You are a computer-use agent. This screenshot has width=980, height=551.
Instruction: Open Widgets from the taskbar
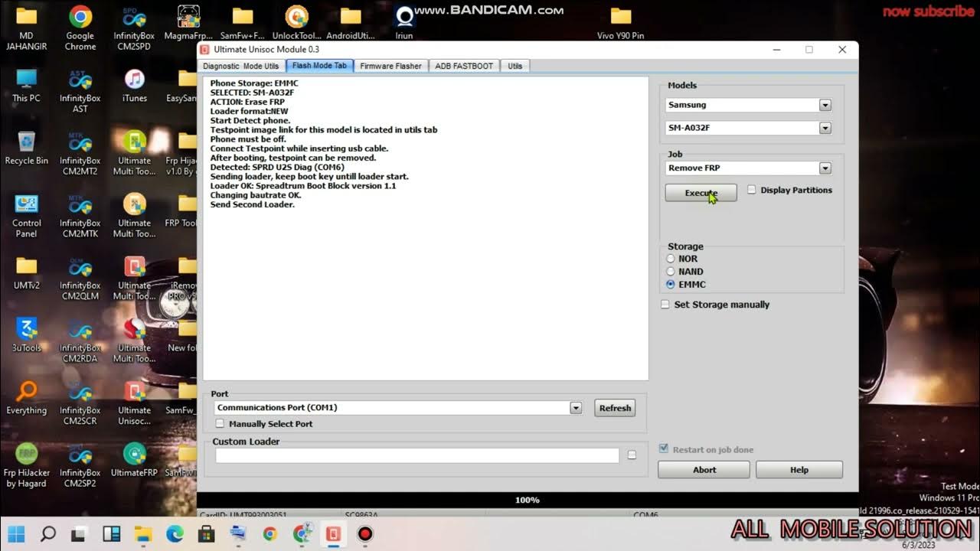[111, 533]
